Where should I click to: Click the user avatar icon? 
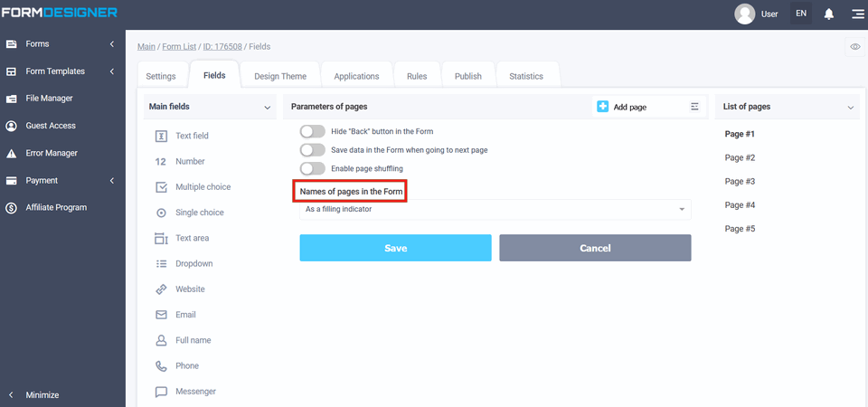click(x=744, y=14)
